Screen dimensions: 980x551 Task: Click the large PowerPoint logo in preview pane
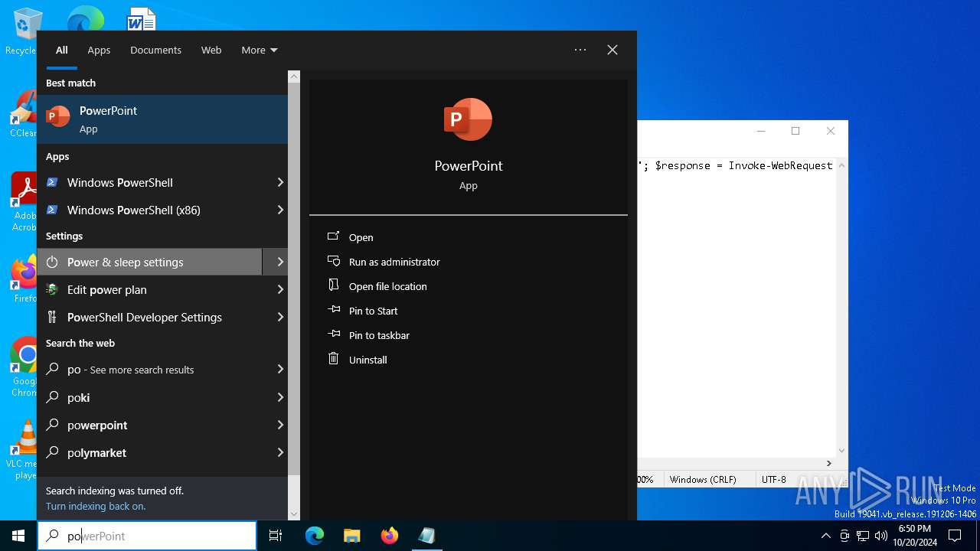(x=468, y=119)
